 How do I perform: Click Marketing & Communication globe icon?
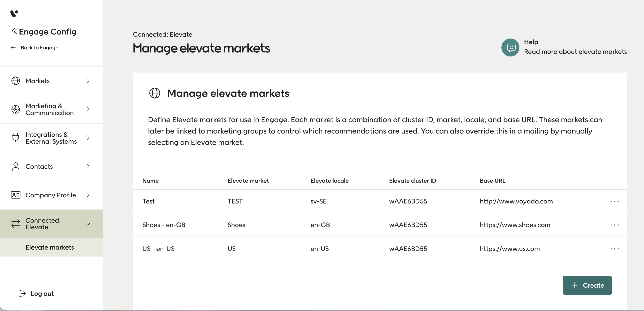click(16, 109)
